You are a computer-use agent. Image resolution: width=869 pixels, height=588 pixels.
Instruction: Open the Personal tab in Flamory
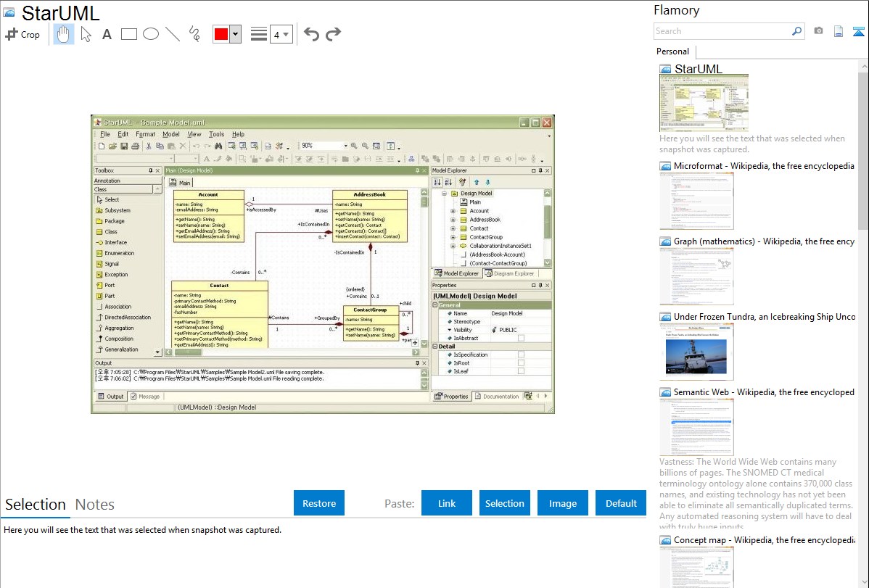click(672, 51)
